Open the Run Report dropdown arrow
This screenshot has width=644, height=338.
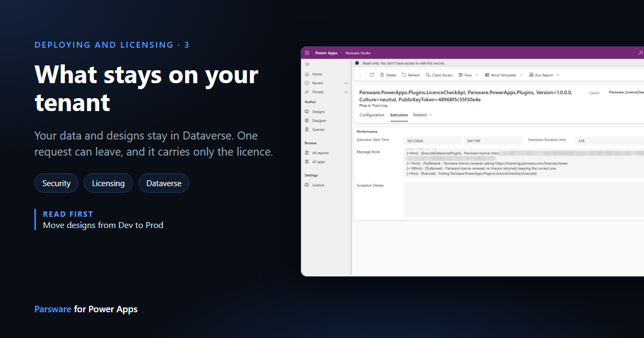pos(558,75)
